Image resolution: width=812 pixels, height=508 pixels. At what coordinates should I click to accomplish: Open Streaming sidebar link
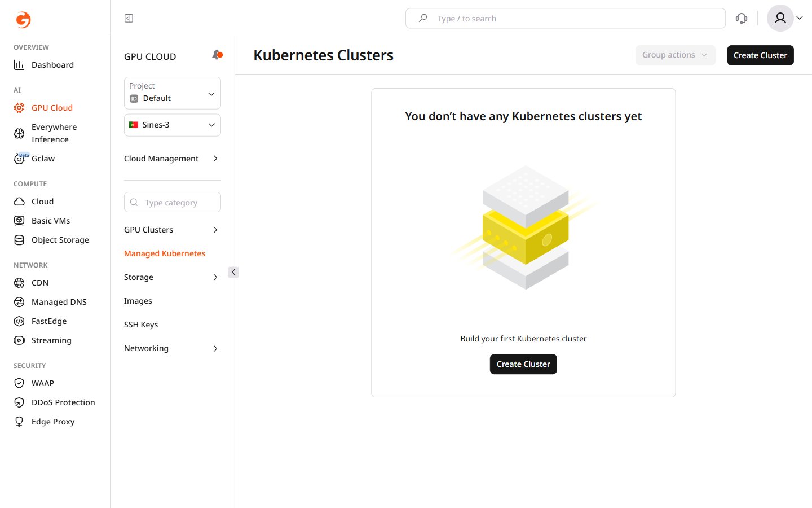click(x=51, y=340)
